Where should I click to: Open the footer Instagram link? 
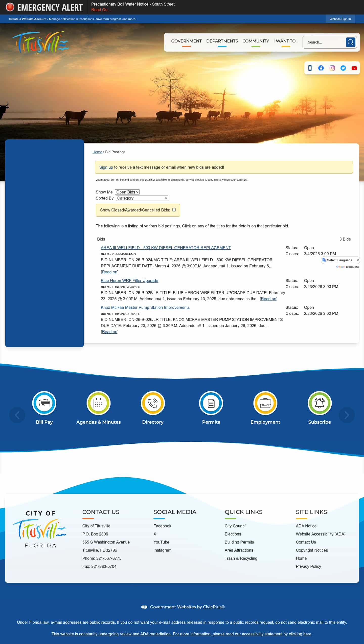pyautogui.click(x=162, y=550)
